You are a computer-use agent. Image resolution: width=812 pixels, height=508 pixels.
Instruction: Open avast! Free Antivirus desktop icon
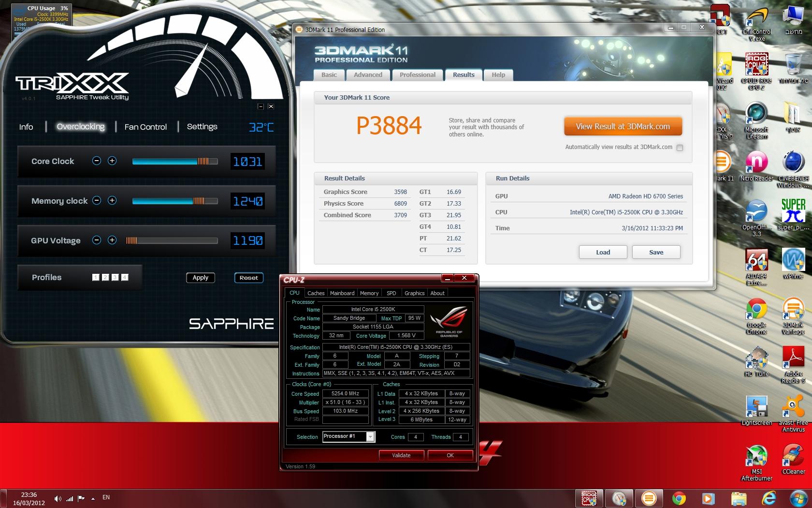point(794,414)
